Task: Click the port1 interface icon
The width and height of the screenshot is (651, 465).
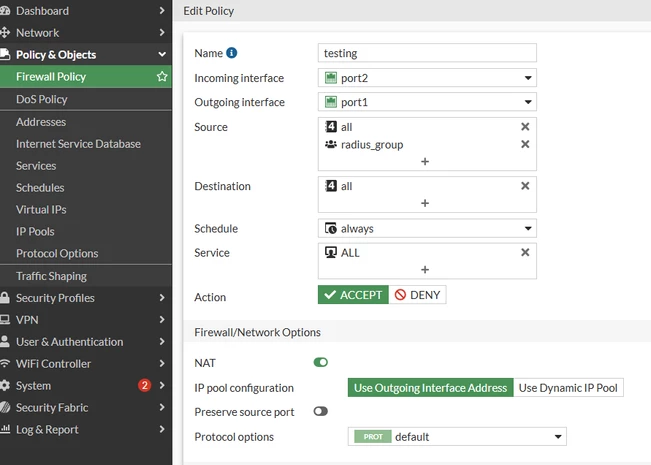Action: point(331,102)
